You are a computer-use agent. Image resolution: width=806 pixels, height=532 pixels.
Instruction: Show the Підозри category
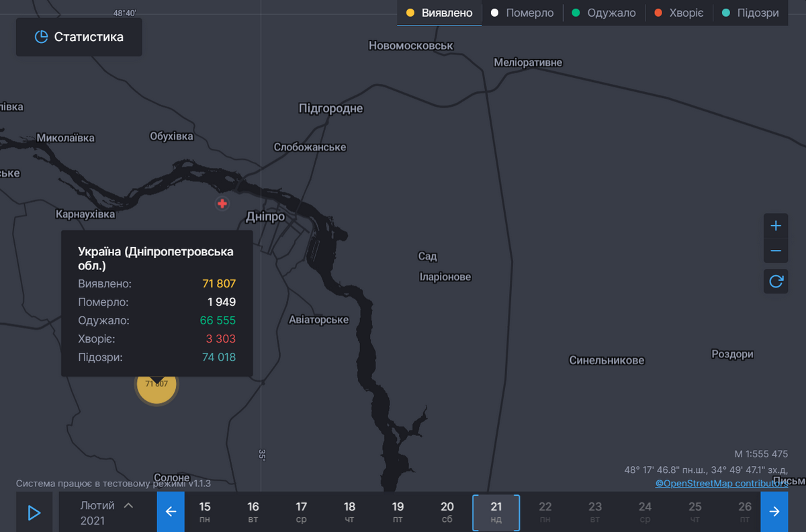750,13
